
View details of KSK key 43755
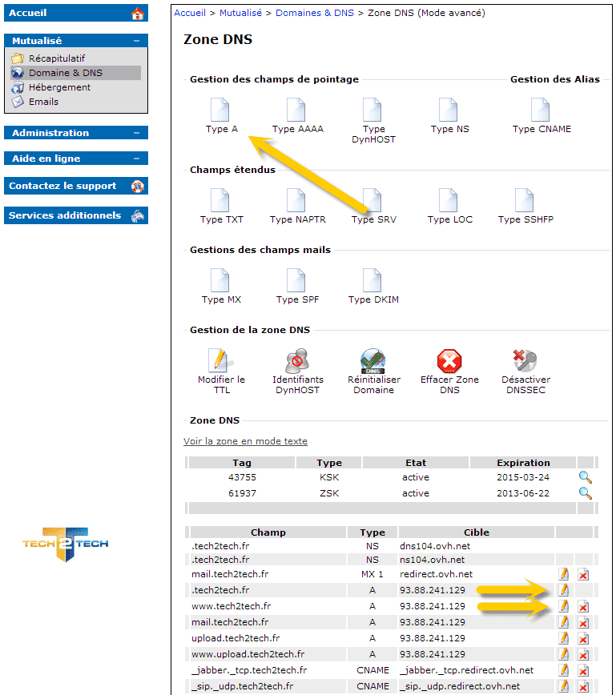(586, 477)
